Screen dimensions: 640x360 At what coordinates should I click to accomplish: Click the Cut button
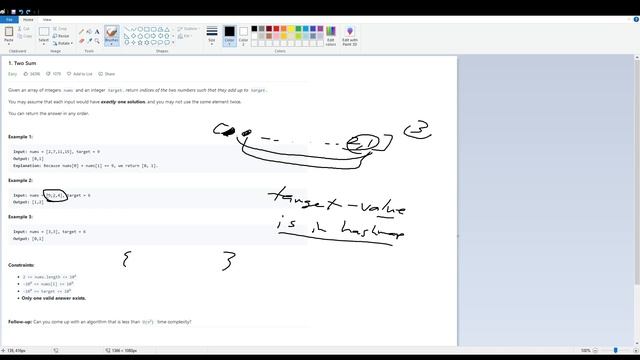pyautogui.click(x=24, y=29)
